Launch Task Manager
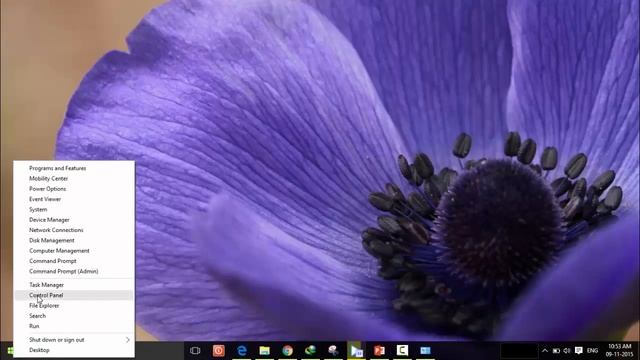 74,285
